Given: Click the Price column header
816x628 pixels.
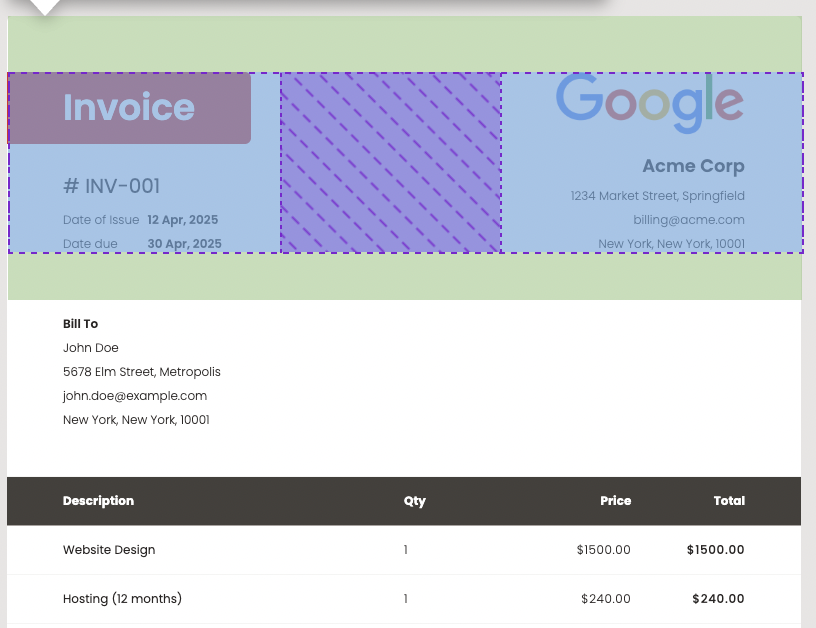Looking at the screenshot, I should (615, 501).
